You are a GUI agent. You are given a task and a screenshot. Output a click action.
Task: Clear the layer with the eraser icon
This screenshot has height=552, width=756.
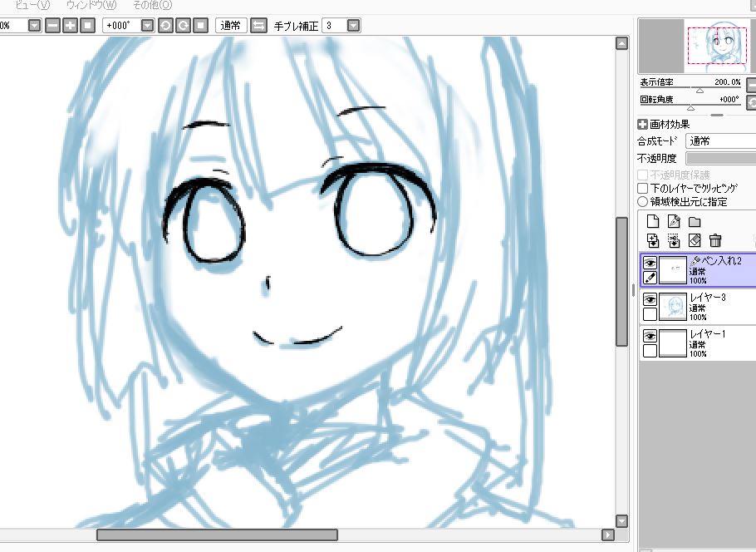pyautogui.click(x=695, y=239)
